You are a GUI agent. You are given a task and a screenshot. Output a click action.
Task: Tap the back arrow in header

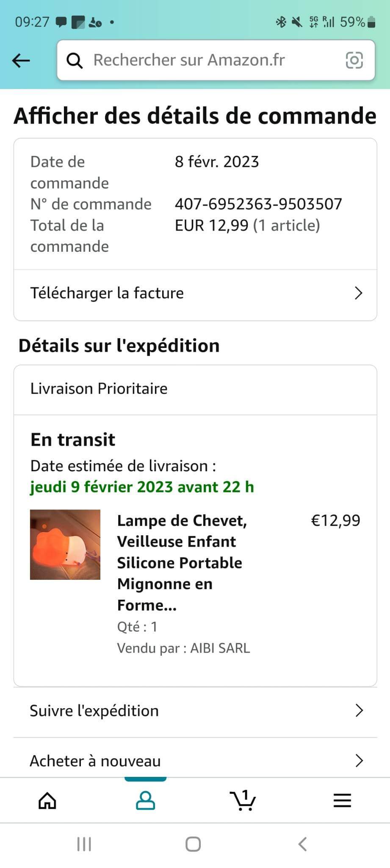point(21,61)
